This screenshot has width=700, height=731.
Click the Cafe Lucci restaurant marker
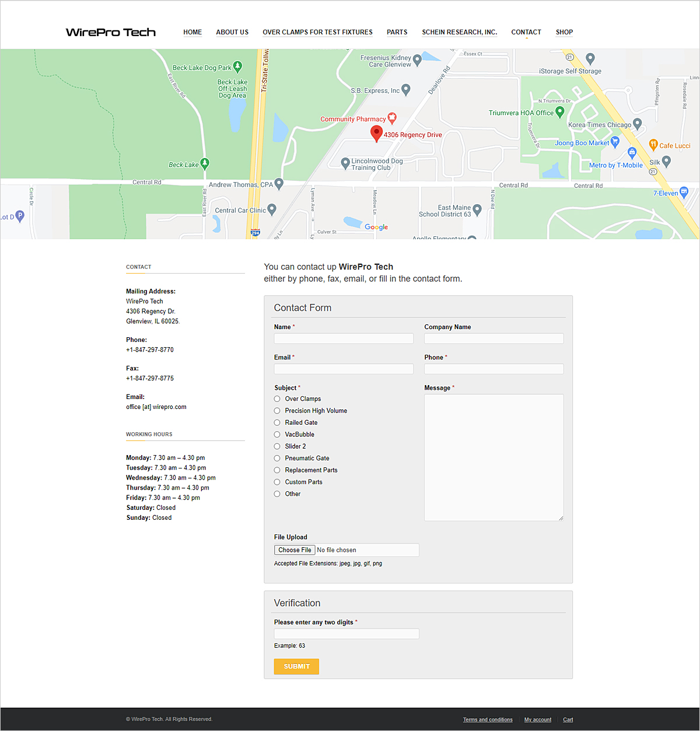click(653, 145)
